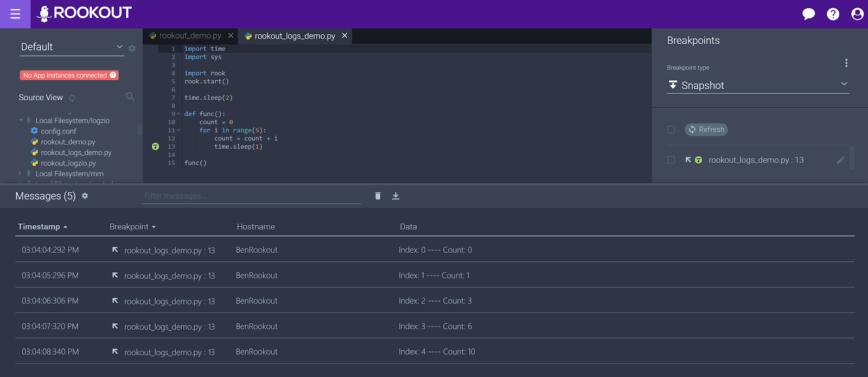868x377 pixels.
Task: Download messages with the download icon
Action: 395,196
